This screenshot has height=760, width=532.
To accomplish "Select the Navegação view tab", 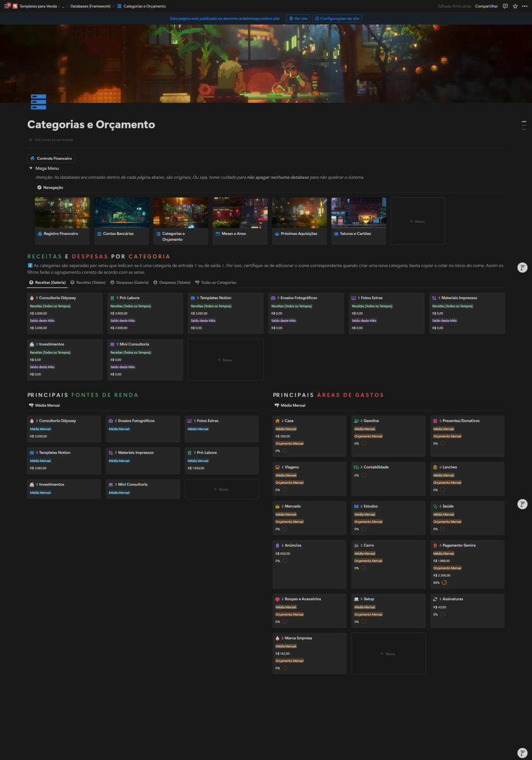I will (50, 187).
